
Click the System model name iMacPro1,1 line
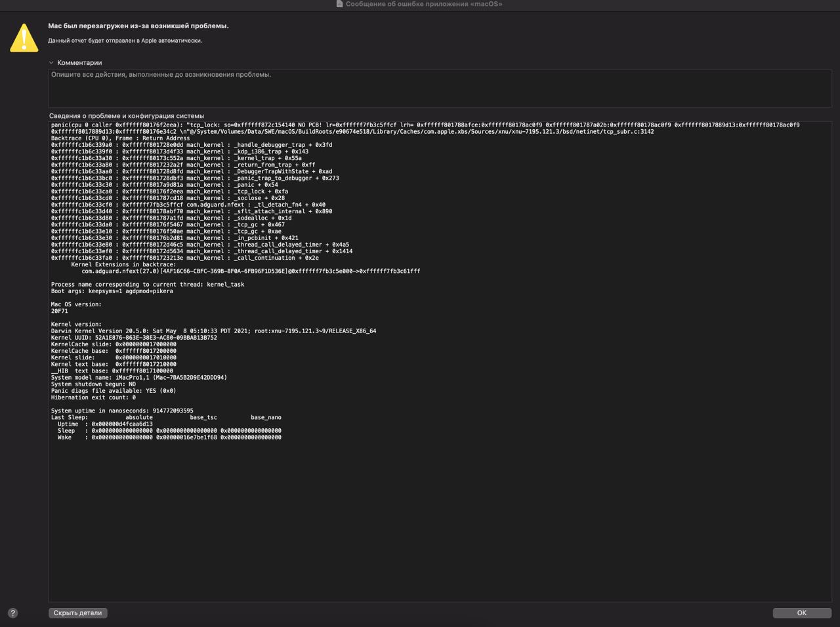coord(139,378)
